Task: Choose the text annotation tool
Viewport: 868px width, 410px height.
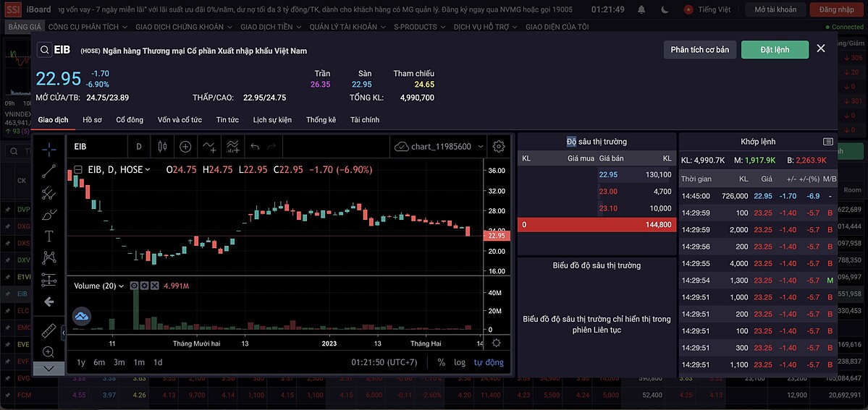Action: pos(49,236)
